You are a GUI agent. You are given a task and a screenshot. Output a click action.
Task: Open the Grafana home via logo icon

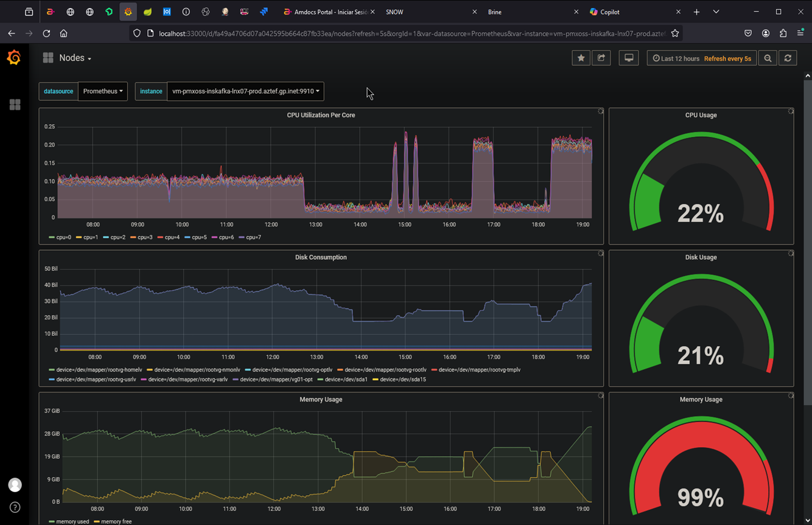pyautogui.click(x=13, y=57)
